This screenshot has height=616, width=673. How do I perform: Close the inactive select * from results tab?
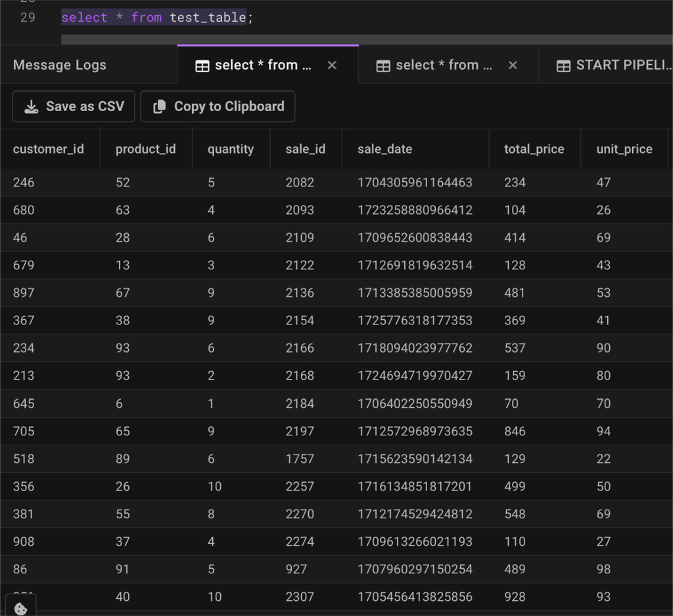[x=513, y=65]
